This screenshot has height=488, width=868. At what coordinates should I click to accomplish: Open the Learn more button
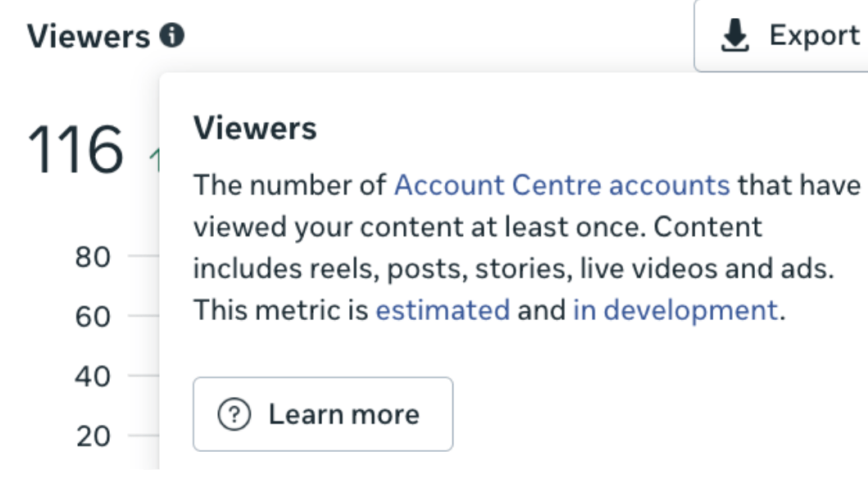323,414
